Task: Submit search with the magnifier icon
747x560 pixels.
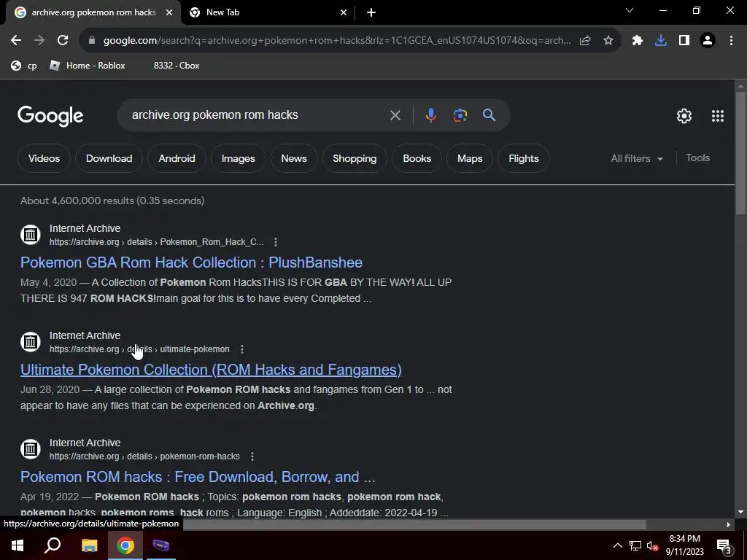Action: point(489,115)
